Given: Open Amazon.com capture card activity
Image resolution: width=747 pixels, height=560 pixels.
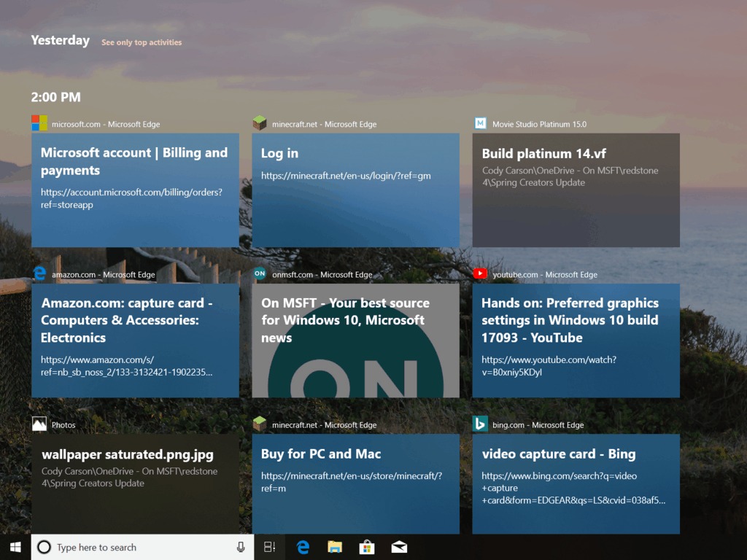Looking at the screenshot, I should click(x=135, y=340).
